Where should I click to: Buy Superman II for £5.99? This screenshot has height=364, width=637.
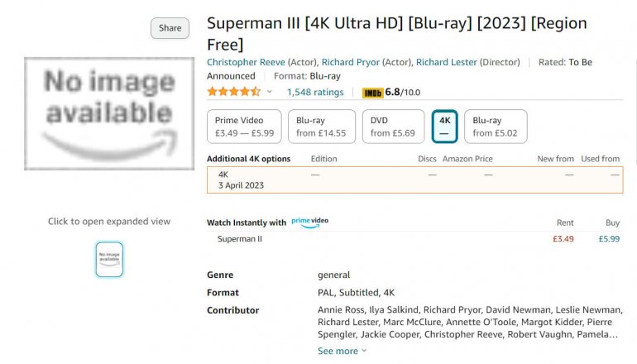(x=609, y=239)
